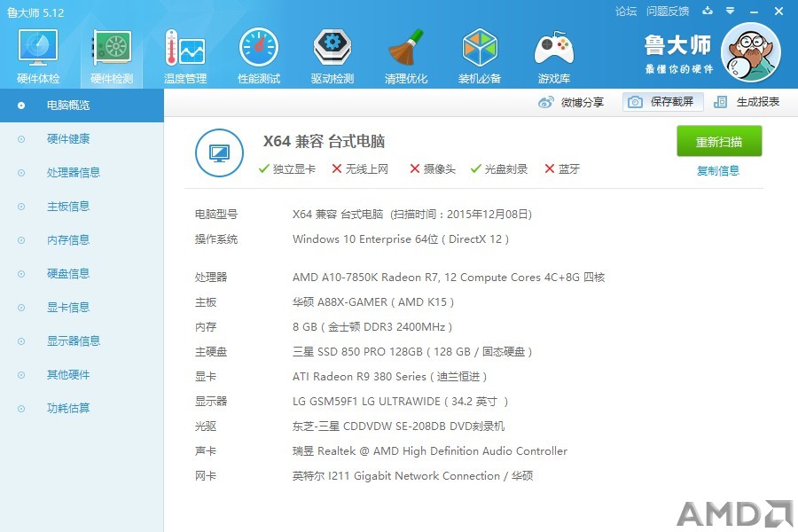This screenshot has height=532, width=798.
Task: Click the Weibo share icon
Action: tap(545, 102)
